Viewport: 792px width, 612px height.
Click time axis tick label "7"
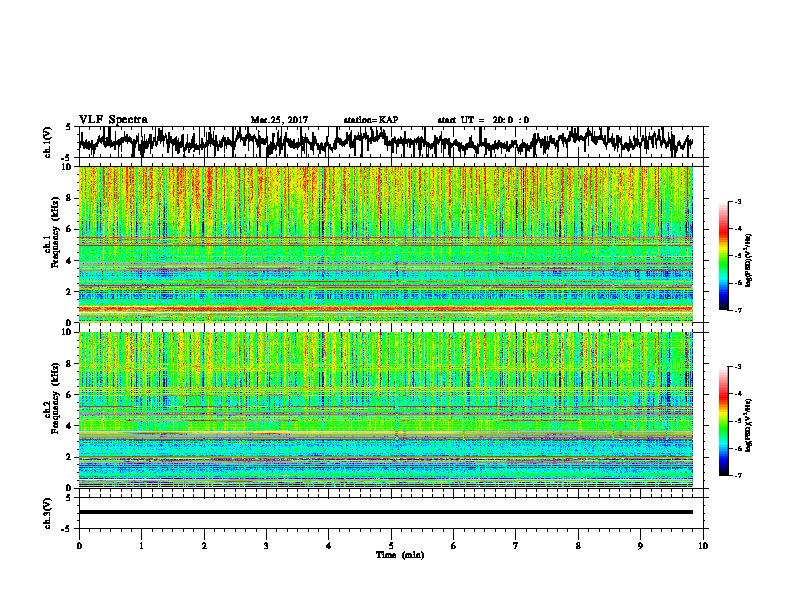(x=516, y=546)
